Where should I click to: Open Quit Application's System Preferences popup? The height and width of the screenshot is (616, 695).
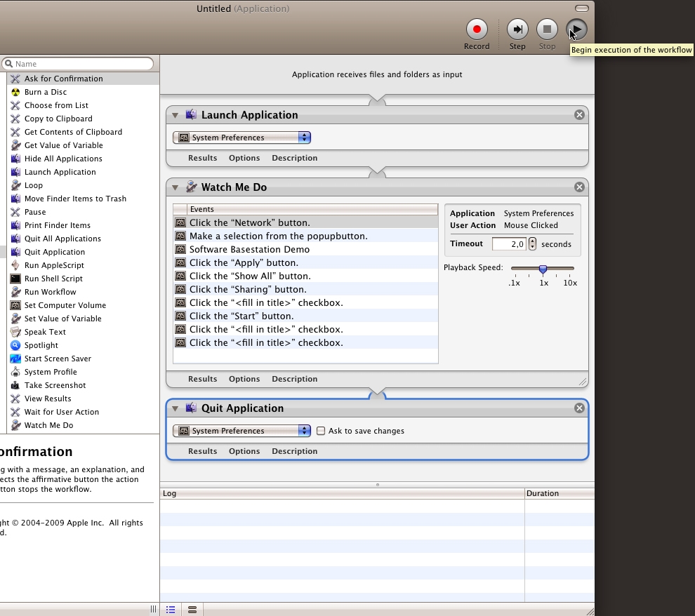coord(241,431)
